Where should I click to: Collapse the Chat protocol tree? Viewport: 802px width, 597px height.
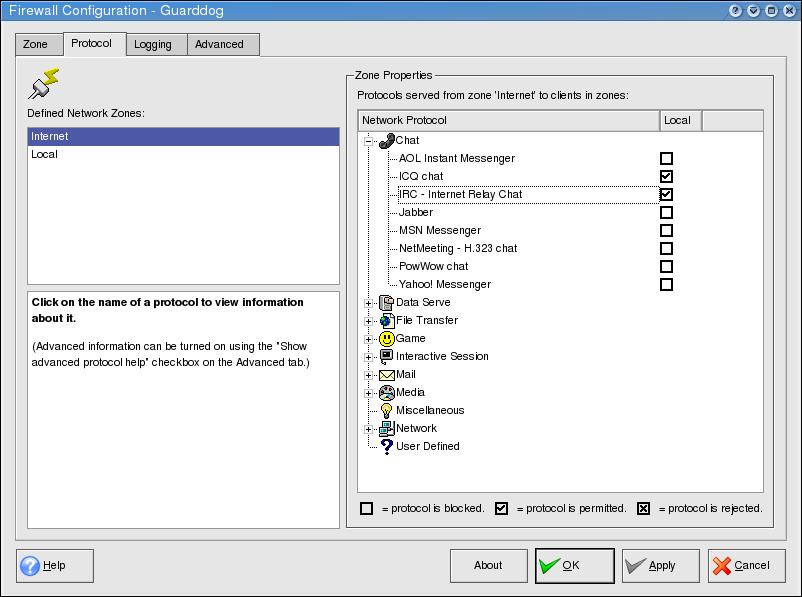point(369,141)
